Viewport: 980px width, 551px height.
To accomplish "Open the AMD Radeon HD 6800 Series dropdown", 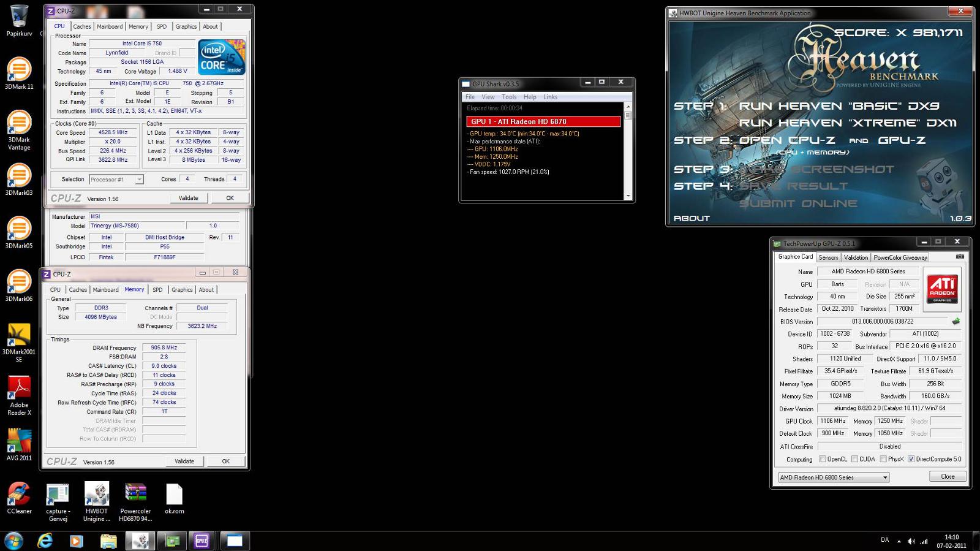I will [x=833, y=477].
